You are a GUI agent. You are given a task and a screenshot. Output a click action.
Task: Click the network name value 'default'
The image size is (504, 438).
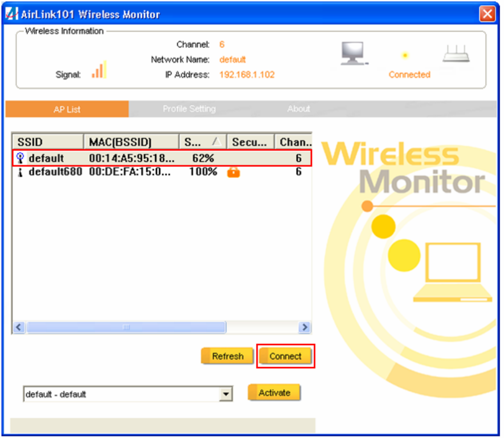233,60
